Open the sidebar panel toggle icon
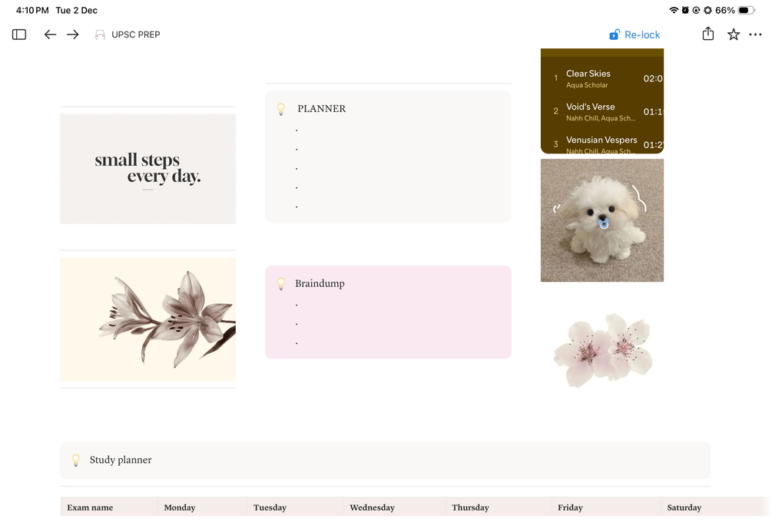Image resolution: width=772 pixels, height=532 pixels. click(19, 35)
